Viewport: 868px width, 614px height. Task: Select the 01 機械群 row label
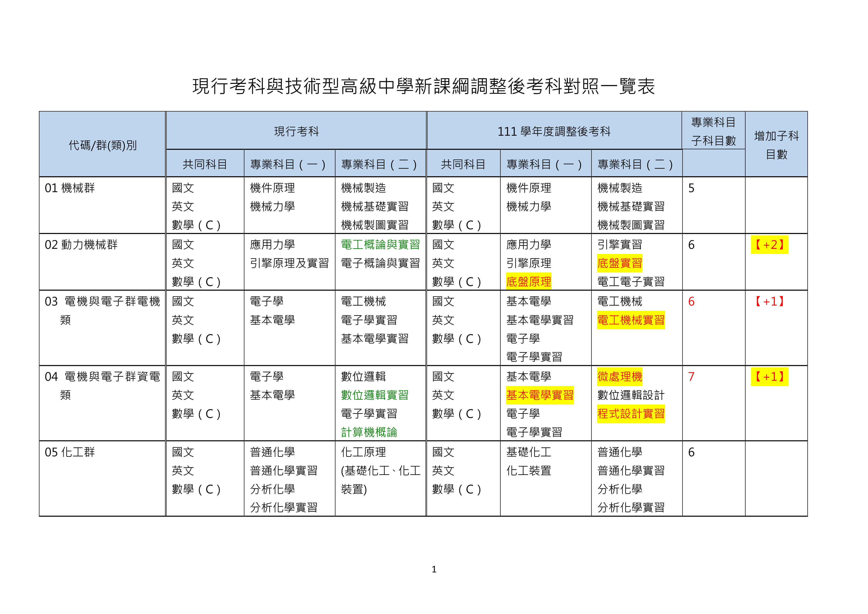70,188
